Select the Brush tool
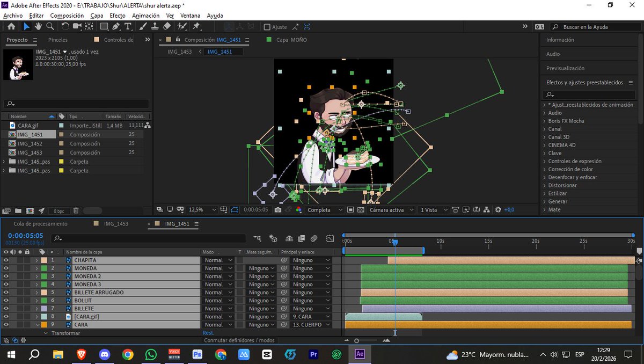 click(x=143, y=26)
